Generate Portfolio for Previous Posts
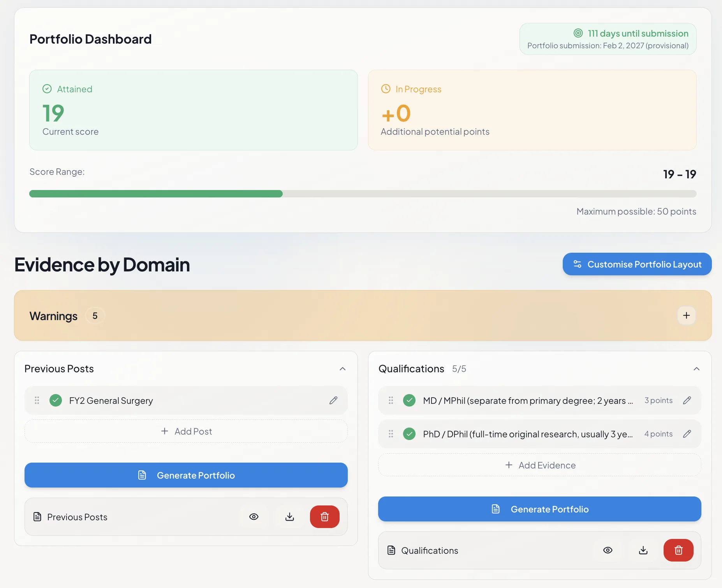 click(x=186, y=475)
